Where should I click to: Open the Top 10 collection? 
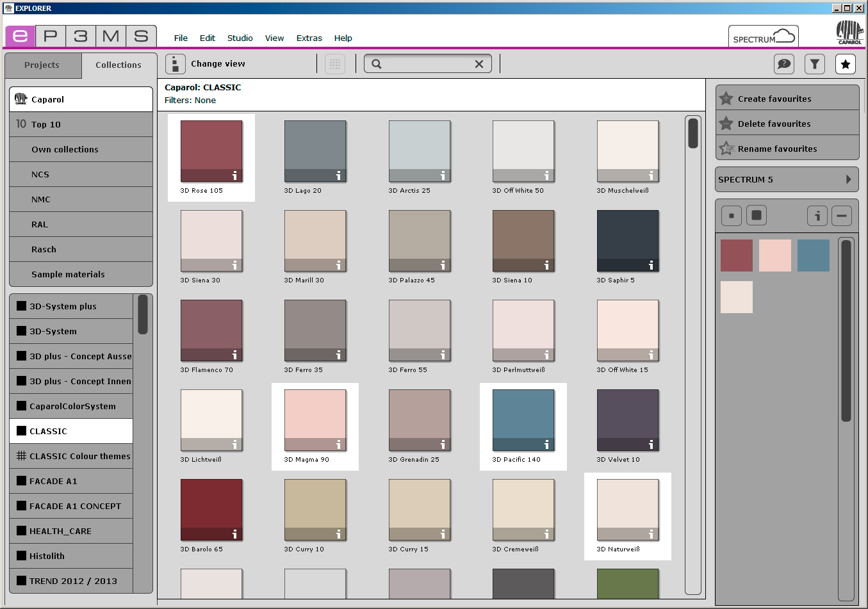click(81, 124)
